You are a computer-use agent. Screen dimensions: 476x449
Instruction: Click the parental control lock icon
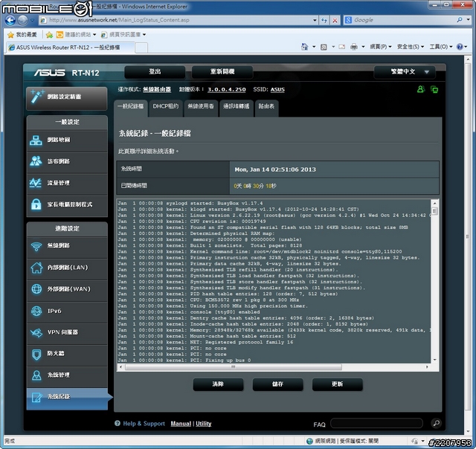tap(36, 204)
